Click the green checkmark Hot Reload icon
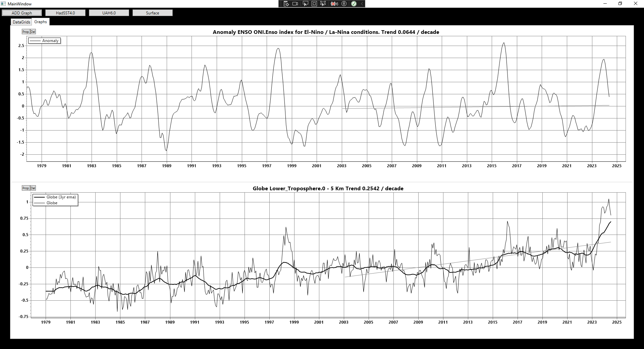 [354, 4]
